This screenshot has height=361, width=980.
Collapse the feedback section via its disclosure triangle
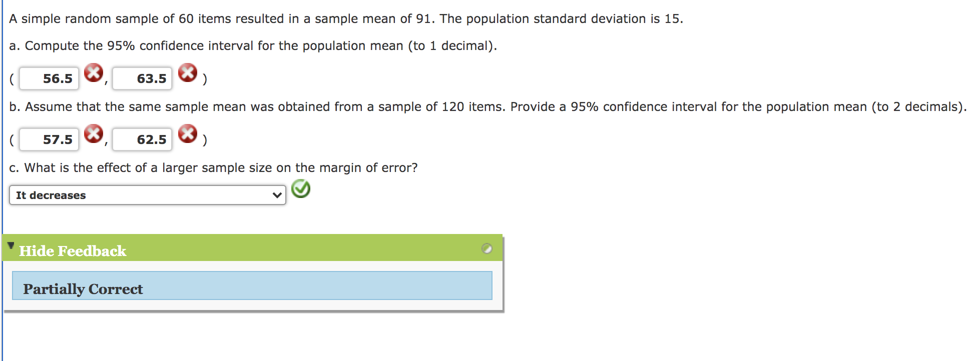pyautogui.click(x=11, y=245)
